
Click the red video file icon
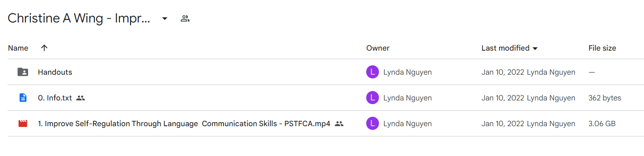tap(23, 123)
